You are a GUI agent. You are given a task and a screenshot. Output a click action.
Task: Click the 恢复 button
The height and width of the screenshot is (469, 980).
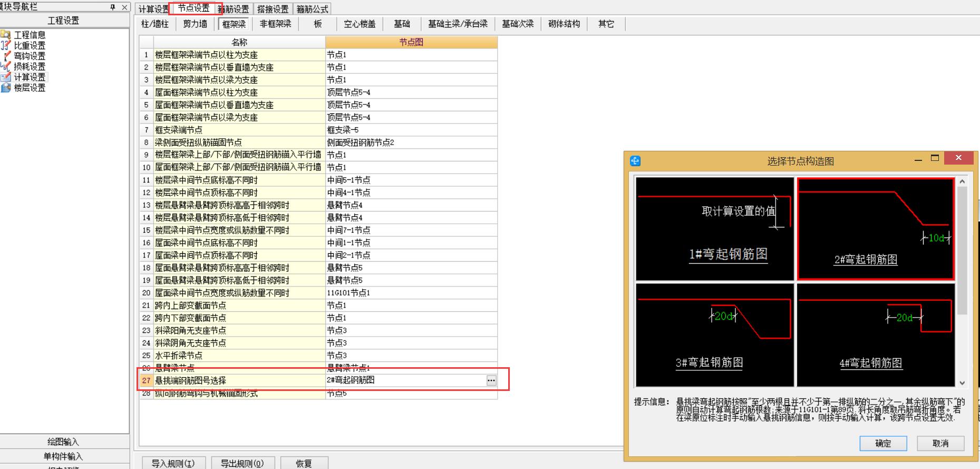coord(304,464)
